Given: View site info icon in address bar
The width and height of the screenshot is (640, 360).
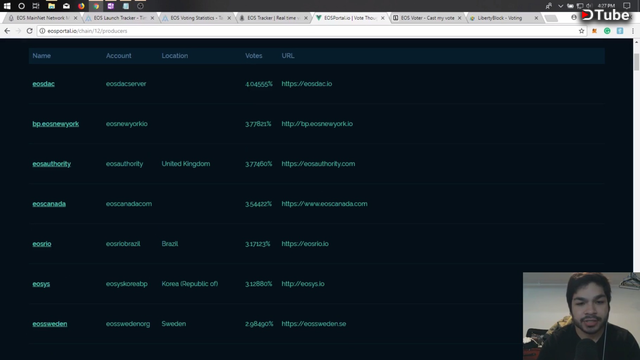Looking at the screenshot, I should (42, 31).
